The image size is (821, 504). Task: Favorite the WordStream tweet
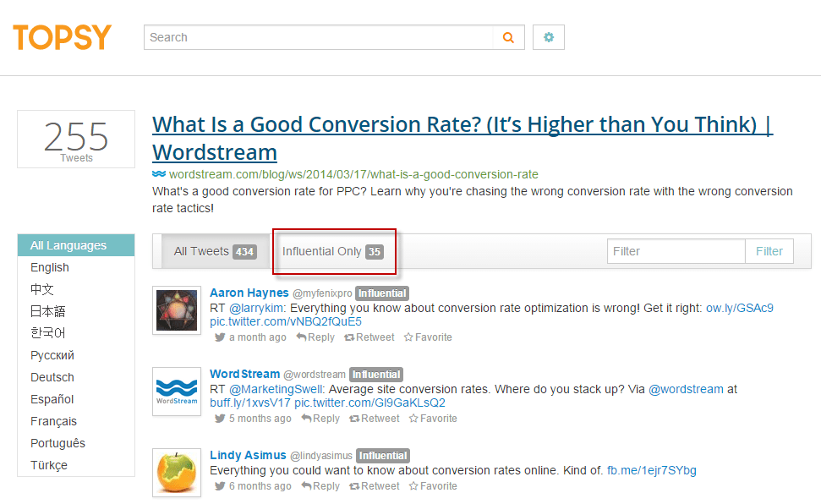[x=433, y=419]
